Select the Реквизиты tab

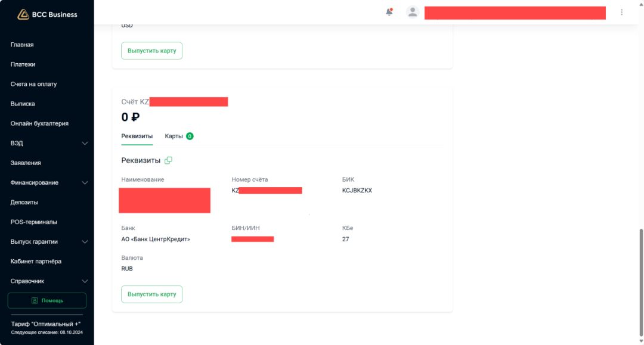[x=137, y=136]
